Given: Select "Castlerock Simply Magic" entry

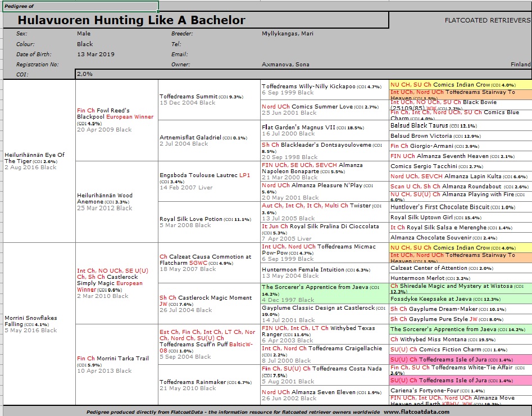Looking at the screenshot, I should [117, 283].
